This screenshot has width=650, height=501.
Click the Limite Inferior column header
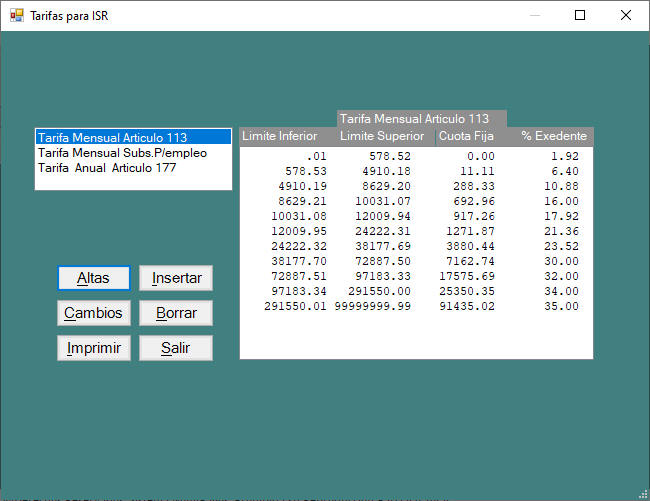[280, 136]
